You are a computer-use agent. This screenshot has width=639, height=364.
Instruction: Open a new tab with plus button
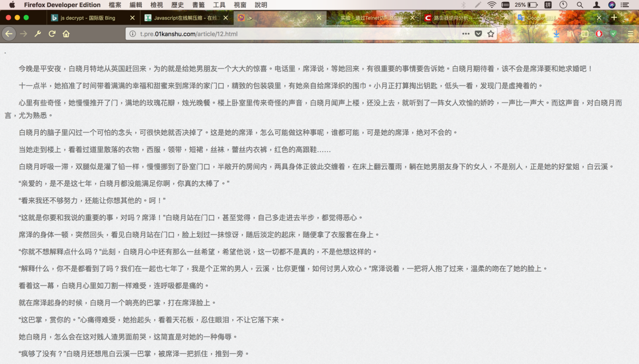pos(614,18)
